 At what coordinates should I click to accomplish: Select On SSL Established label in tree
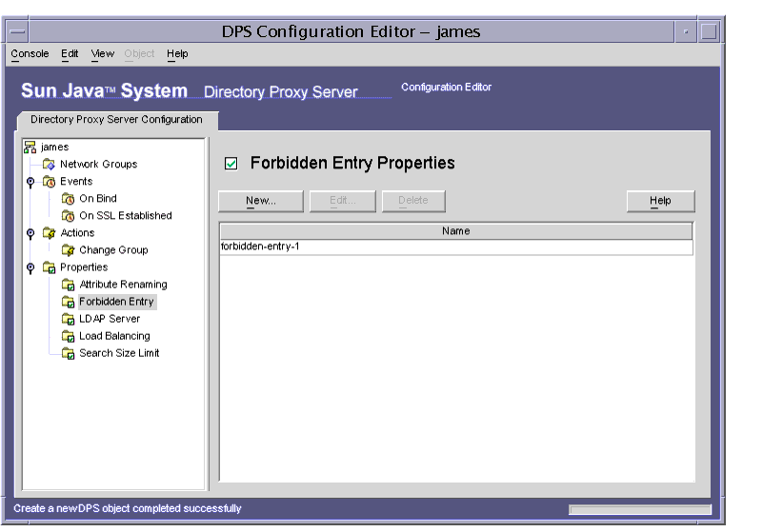coord(126,216)
